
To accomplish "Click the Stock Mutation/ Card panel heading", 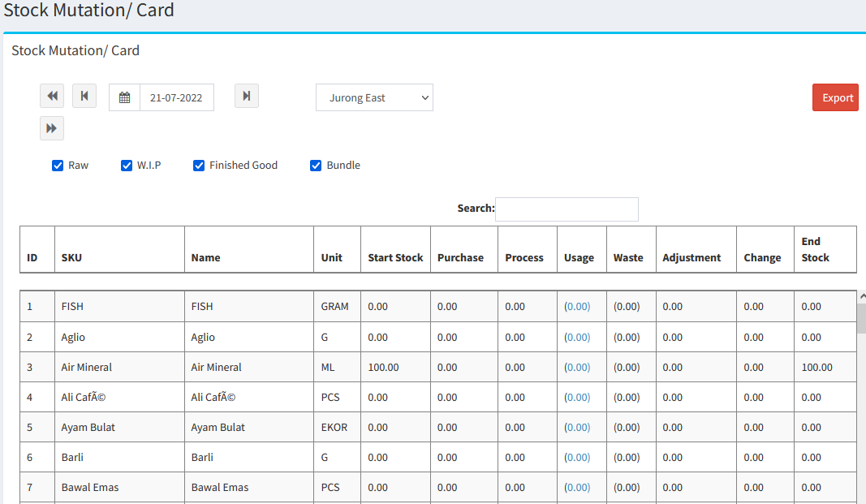I will pyautogui.click(x=75, y=51).
